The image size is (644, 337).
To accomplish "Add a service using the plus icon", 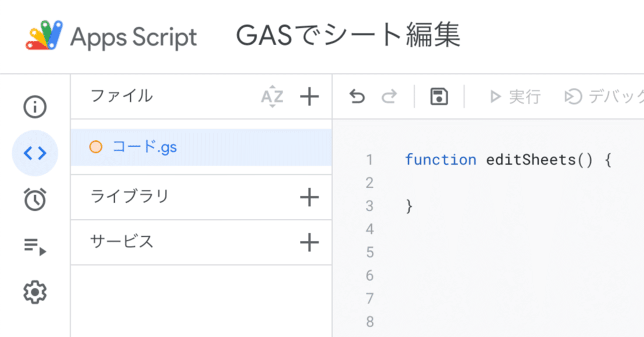I will (309, 243).
